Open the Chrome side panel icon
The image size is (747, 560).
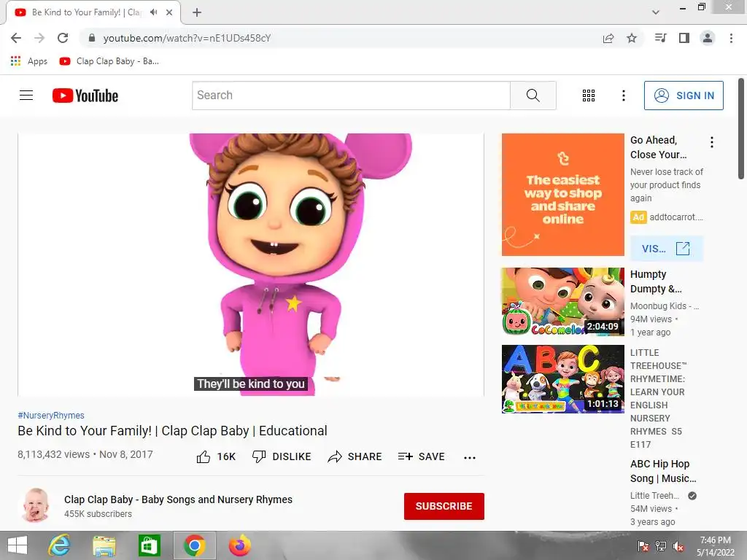coord(684,38)
